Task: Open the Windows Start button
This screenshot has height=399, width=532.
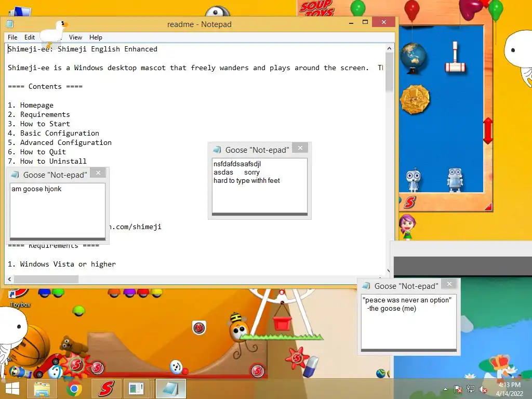Action: (12, 389)
